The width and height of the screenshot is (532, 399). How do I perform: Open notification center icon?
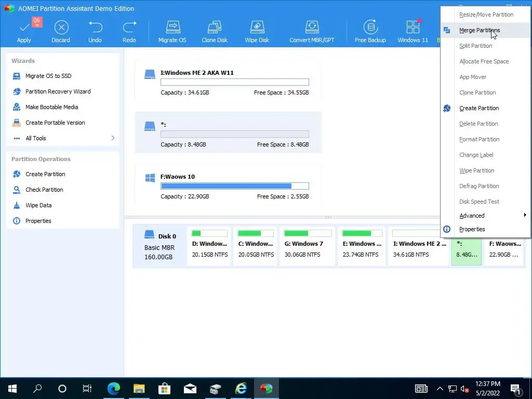click(x=516, y=389)
